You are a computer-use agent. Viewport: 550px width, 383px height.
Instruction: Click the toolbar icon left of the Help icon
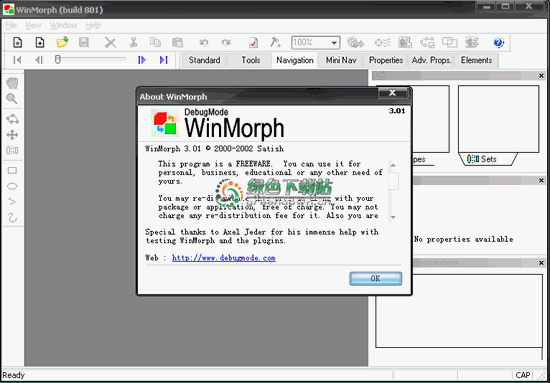click(x=472, y=42)
